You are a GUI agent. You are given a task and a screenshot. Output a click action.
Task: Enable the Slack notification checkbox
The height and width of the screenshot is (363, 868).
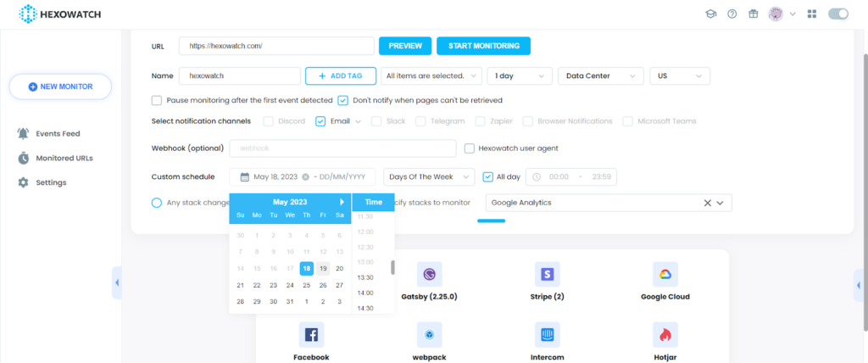pos(376,120)
